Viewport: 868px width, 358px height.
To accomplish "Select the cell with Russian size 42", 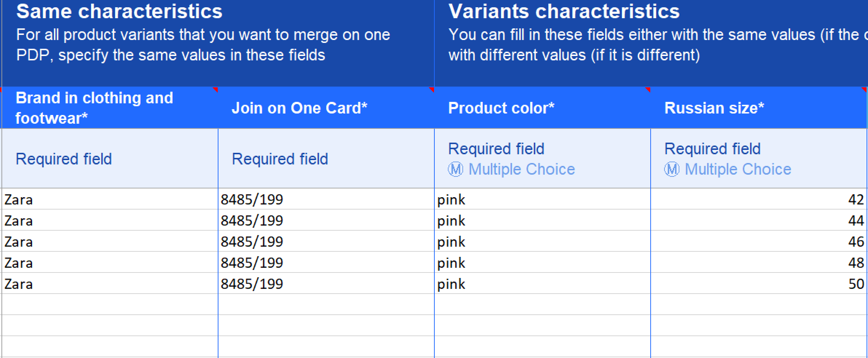I will tap(759, 199).
